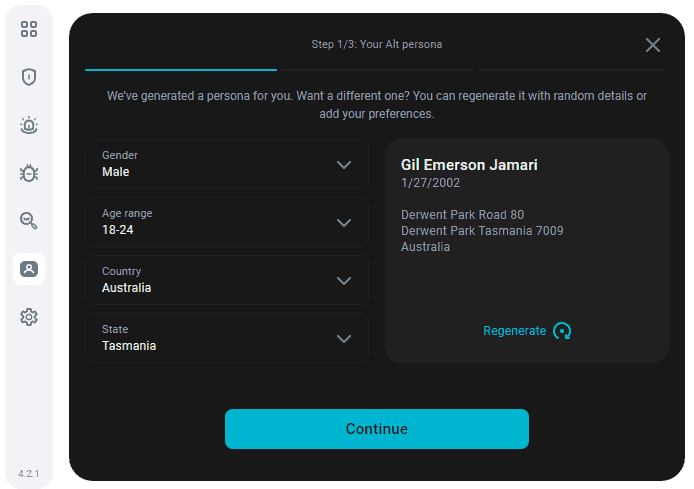This screenshot has height=489, width=694.
Task: Click the Regenerate circular arrow icon
Action: [x=562, y=331]
